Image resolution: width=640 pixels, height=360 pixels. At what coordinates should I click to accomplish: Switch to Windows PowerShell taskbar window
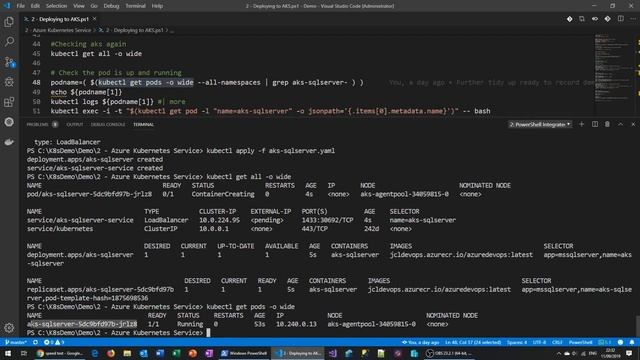[244, 353]
